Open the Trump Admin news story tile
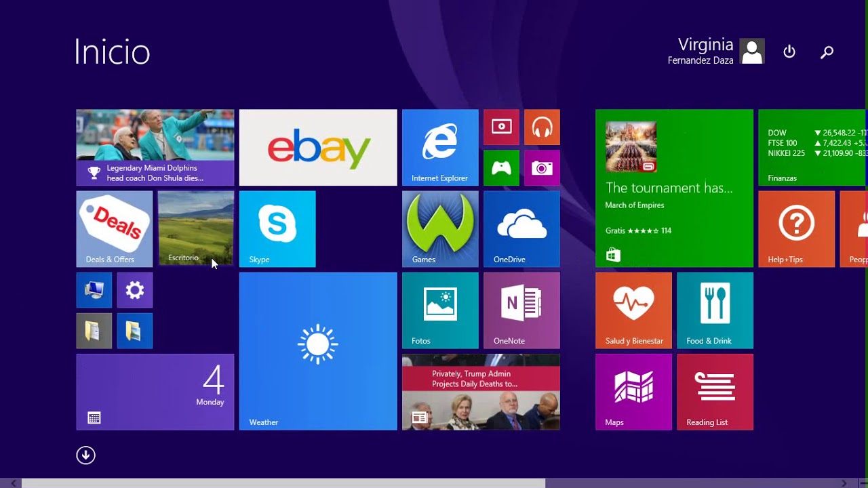 (481, 392)
